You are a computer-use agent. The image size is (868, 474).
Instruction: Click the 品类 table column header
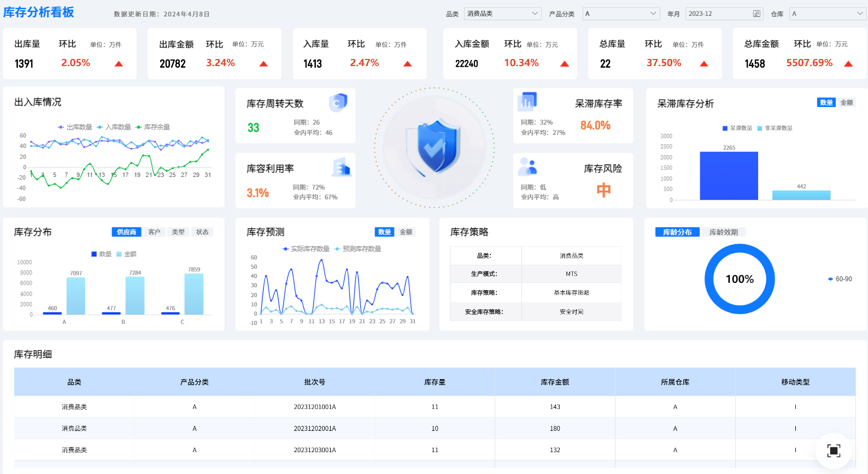(74, 382)
